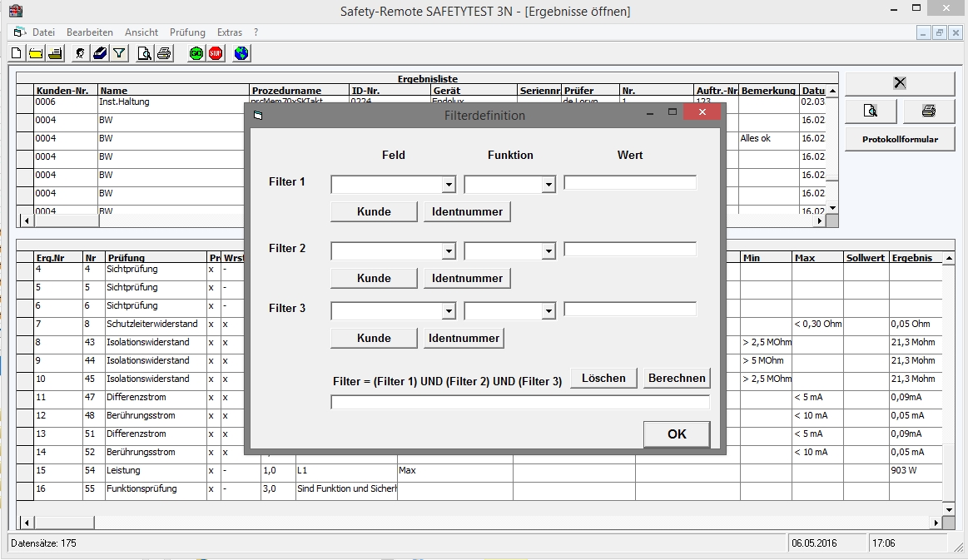Open the Bearbeiten menu

click(90, 32)
